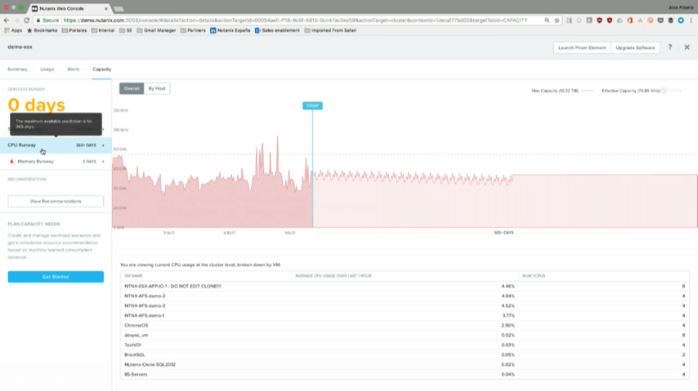
Task: Close the cluster details panel with X
Action: tap(687, 47)
